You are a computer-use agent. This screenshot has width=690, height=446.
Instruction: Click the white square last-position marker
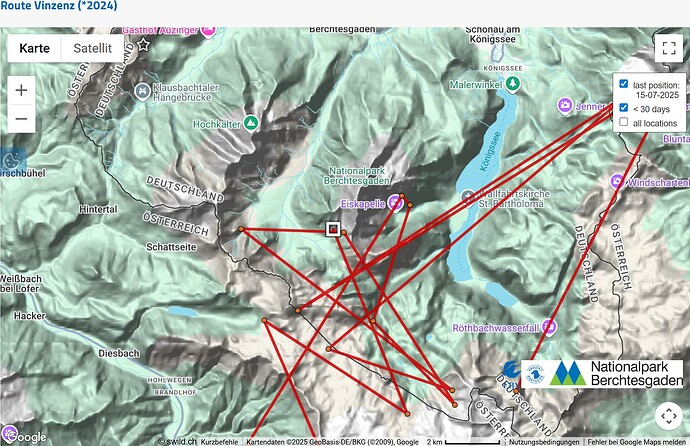333,229
